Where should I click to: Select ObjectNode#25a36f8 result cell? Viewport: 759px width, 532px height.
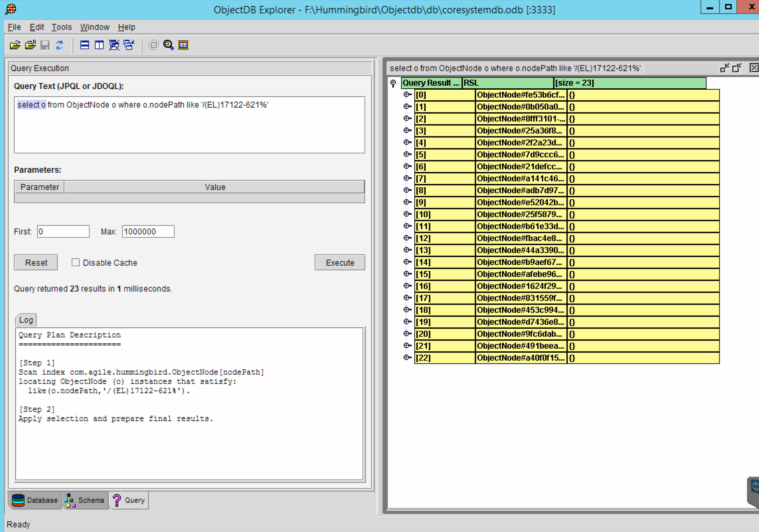[x=521, y=131]
